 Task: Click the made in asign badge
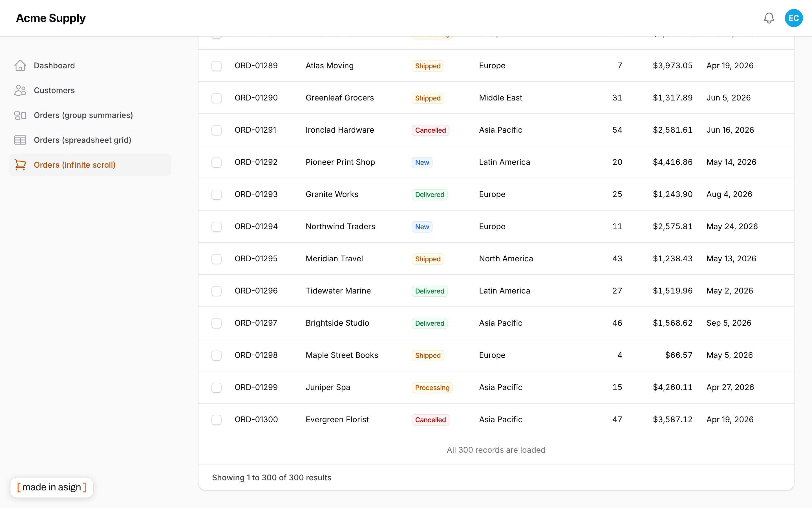pos(52,487)
